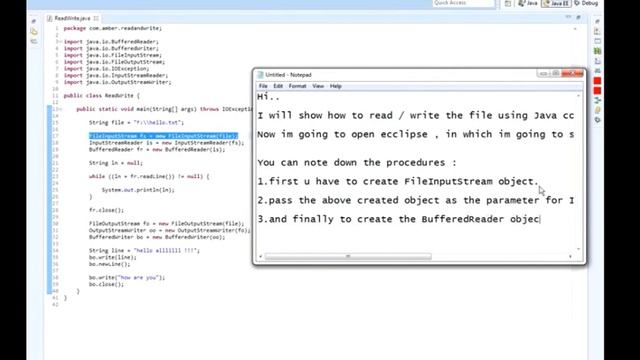Click the line 'I will show how to read / write'
The width and height of the screenshot is (640, 360).
click(416, 116)
